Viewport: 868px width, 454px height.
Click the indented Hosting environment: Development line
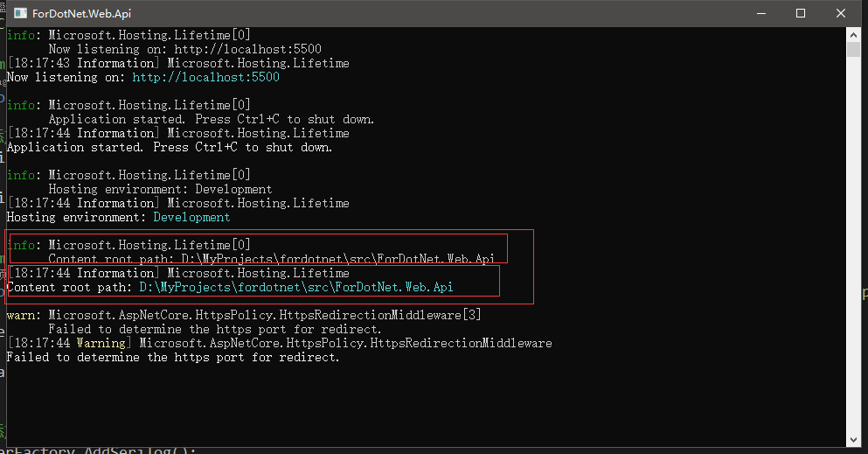pos(160,190)
